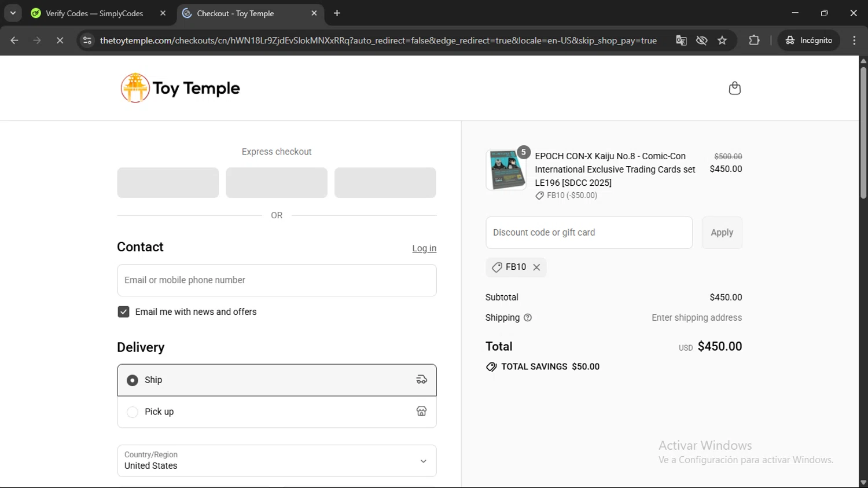Click the EPOCH CON-X Kaiju No.8 product title
The width and height of the screenshot is (868, 488).
[615, 170]
